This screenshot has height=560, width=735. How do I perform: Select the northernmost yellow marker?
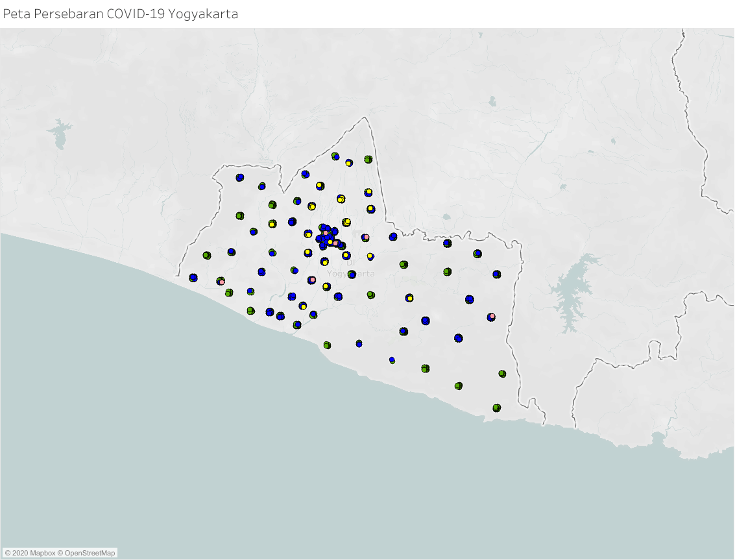click(x=349, y=163)
